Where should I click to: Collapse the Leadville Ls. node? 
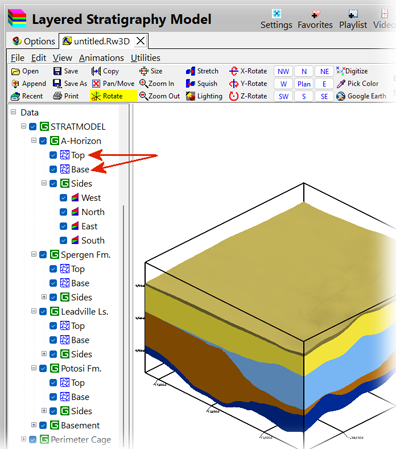point(34,311)
